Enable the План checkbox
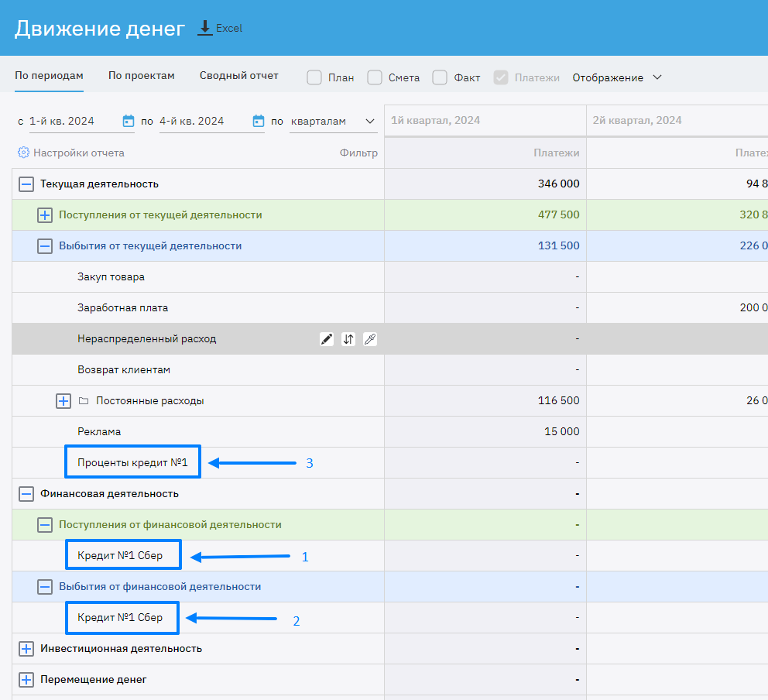768x700 pixels. (x=314, y=77)
